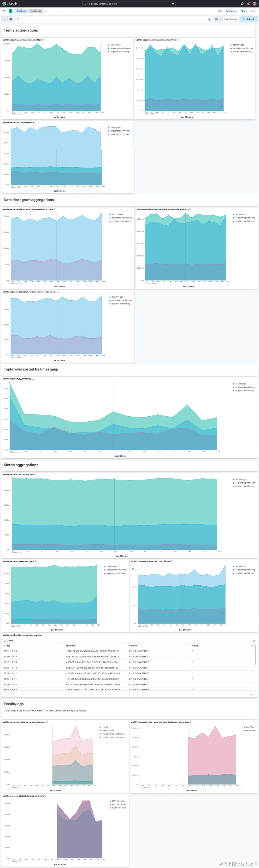Open the user account avatar
This screenshot has height=868, width=259.
pos(255,4)
